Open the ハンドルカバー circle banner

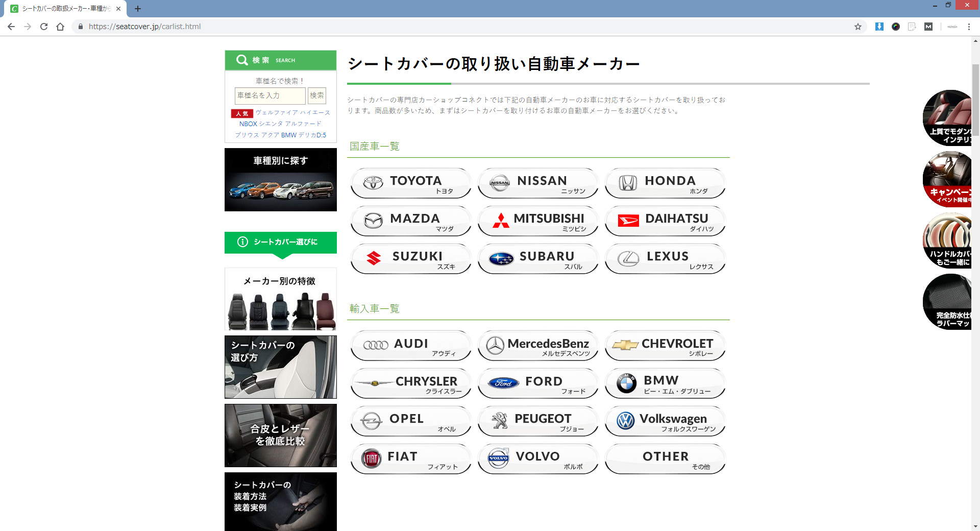tap(947, 240)
